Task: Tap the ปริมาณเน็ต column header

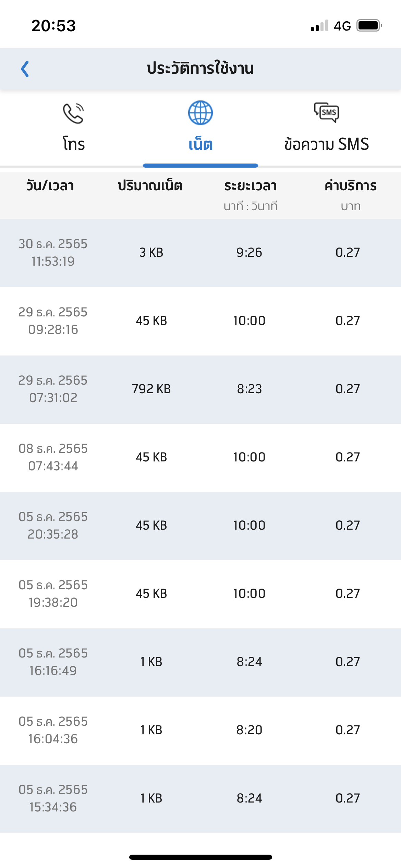Action: tap(150, 186)
